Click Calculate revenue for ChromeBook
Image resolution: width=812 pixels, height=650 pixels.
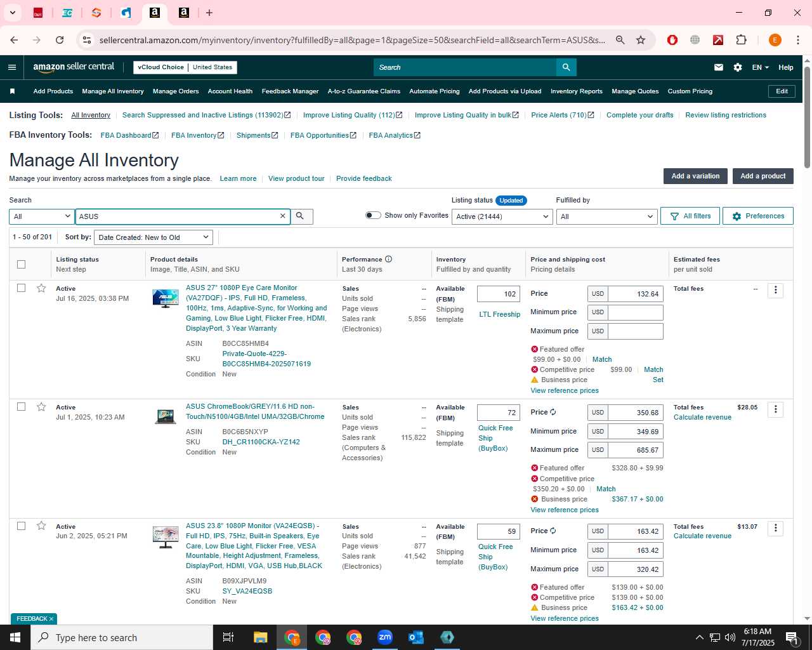coord(702,417)
